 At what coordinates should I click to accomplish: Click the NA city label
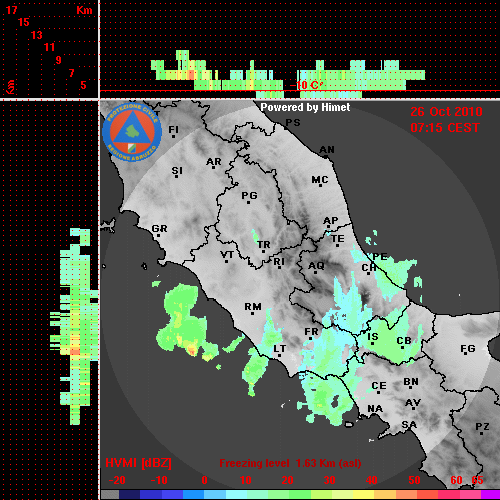tap(375, 409)
